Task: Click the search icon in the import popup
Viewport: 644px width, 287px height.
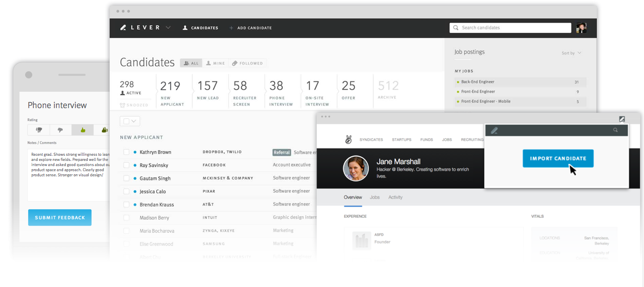Action: coord(615,130)
